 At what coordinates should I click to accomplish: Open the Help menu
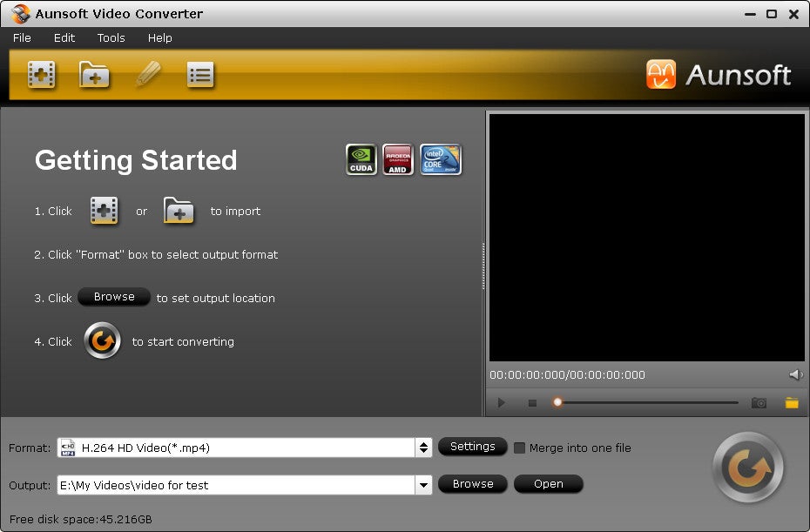point(159,37)
